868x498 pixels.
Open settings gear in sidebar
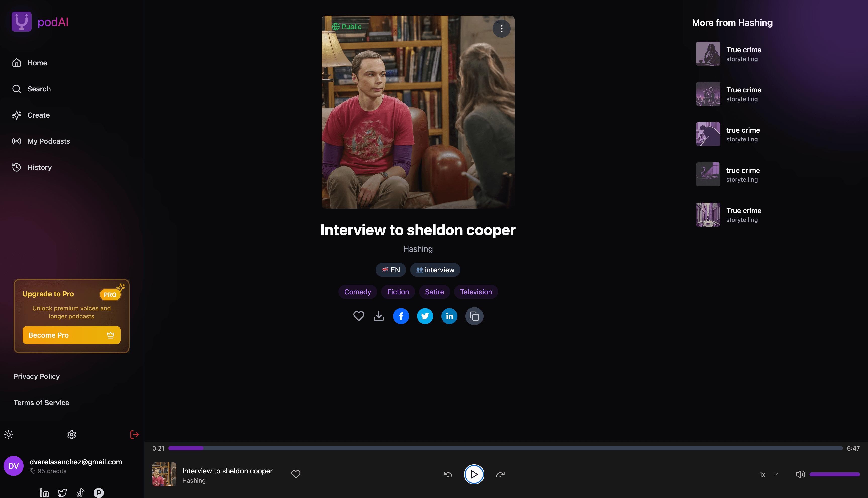tap(71, 435)
